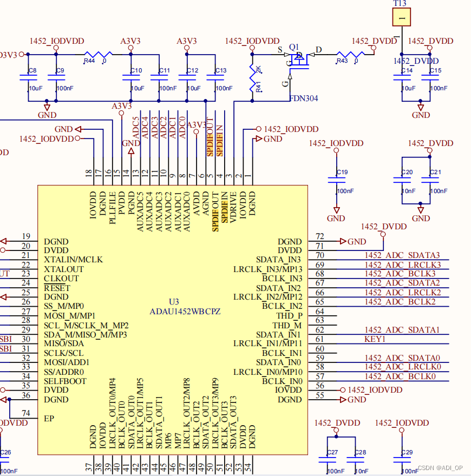Click the FDN304 part label
This screenshot has width=471, height=476.
coord(304,98)
